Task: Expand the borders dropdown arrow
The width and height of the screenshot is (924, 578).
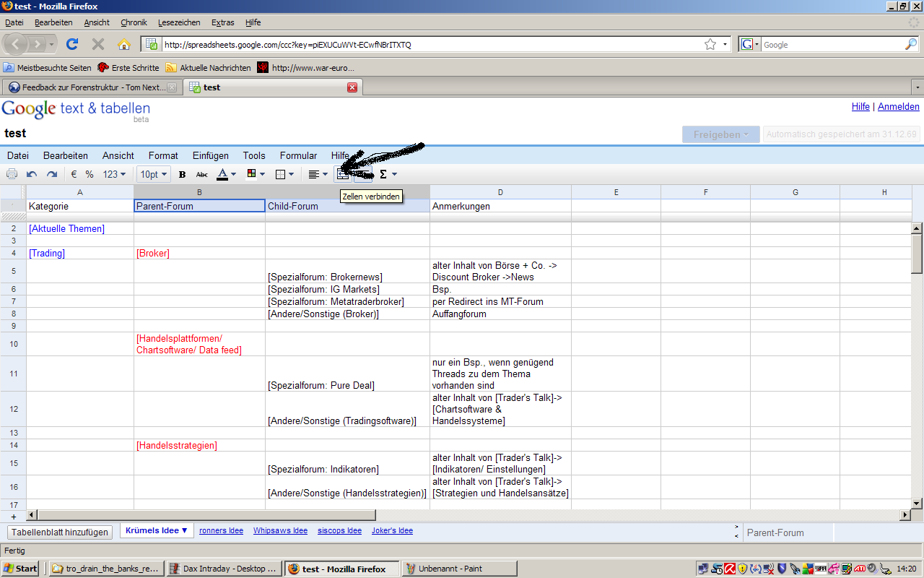Action: coord(292,174)
